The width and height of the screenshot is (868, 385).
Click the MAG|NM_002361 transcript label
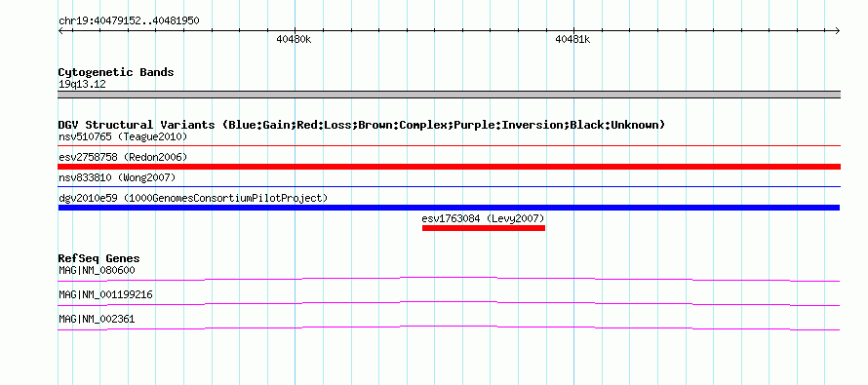click(97, 319)
